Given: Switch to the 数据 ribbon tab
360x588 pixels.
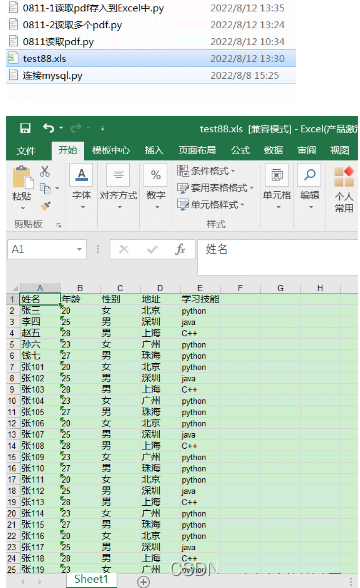Looking at the screenshot, I should [273, 150].
